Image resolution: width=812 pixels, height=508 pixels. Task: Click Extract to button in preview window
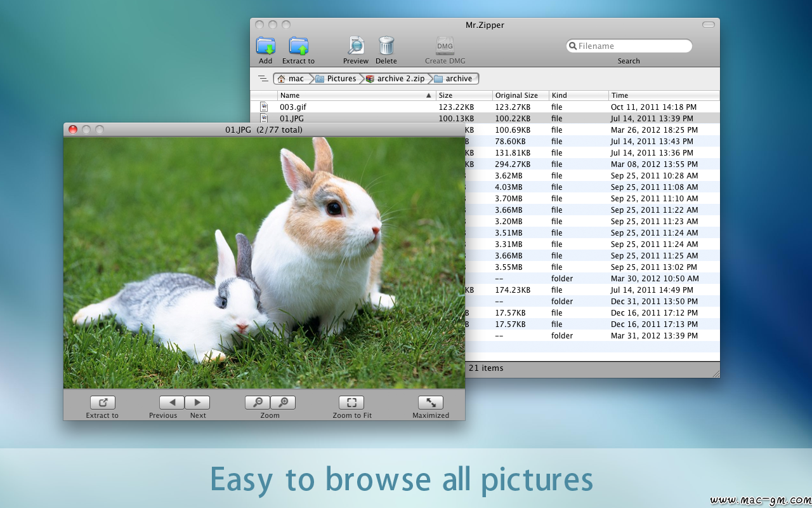click(102, 403)
